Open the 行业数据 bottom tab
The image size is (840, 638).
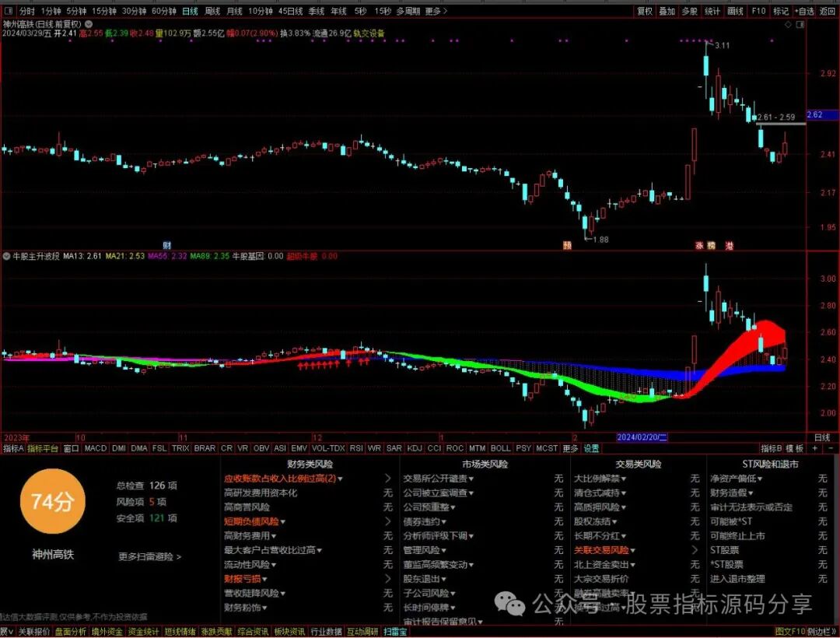tap(326, 632)
